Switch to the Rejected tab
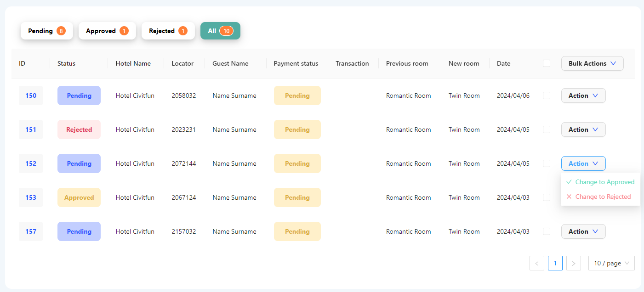Viewport: 644px width, 292px height. [168, 31]
